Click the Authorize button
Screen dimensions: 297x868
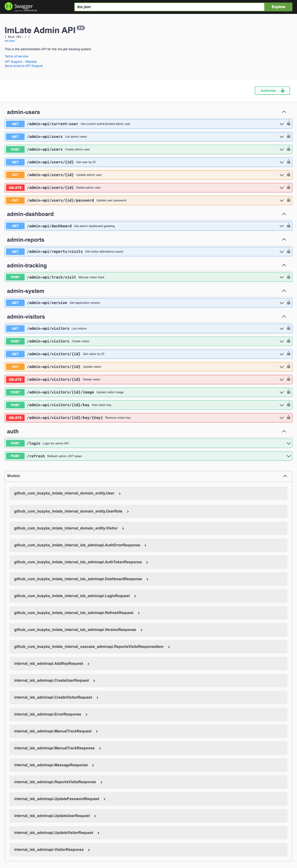tap(272, 91)
